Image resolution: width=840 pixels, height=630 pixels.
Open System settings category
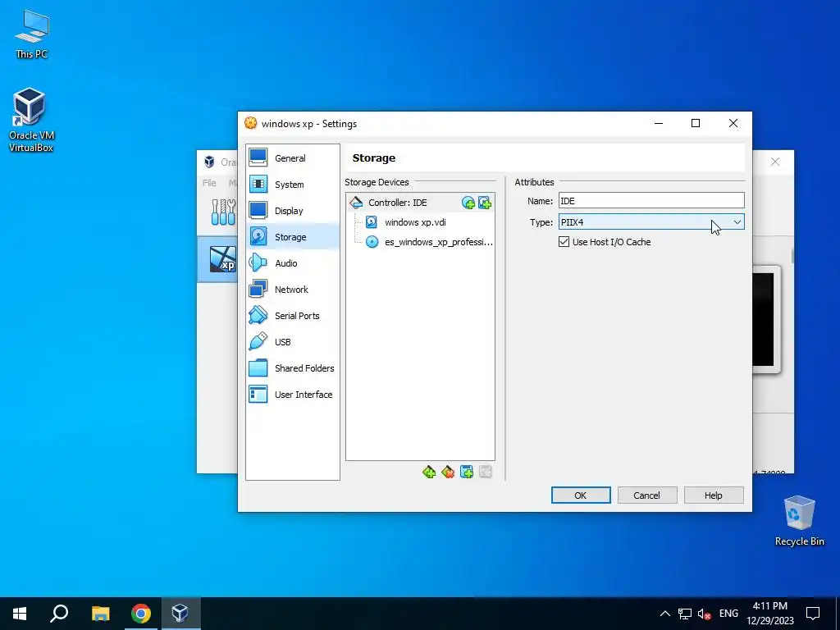click(x=293, y=185)
